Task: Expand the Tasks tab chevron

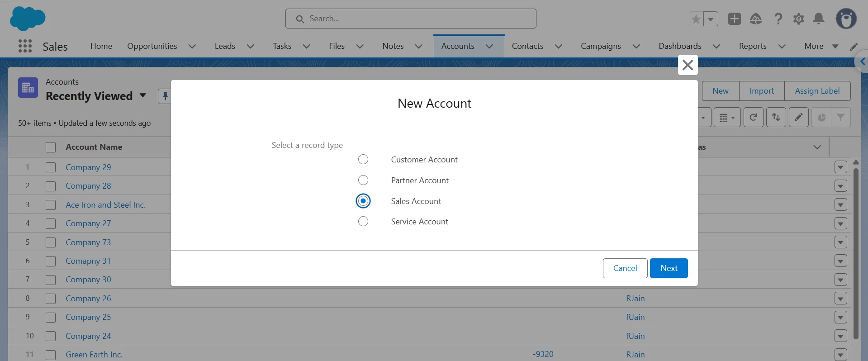Action: click(x=306, y=46)
